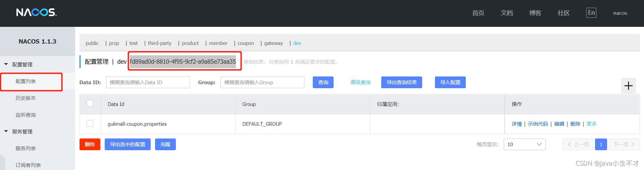Focus the Data ID search field
Viewport: 644px width, 170px height.
point(148,82)
